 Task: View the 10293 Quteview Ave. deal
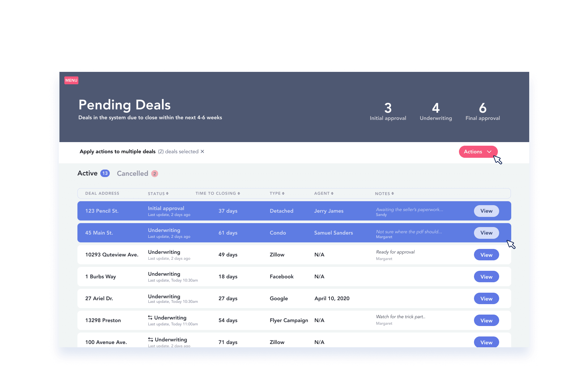pos(486,254)
